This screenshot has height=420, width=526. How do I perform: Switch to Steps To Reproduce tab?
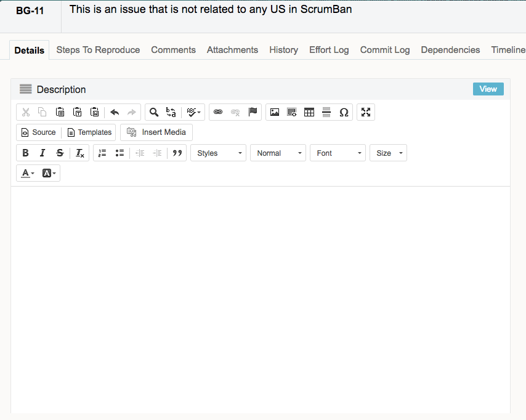[98, 50]
